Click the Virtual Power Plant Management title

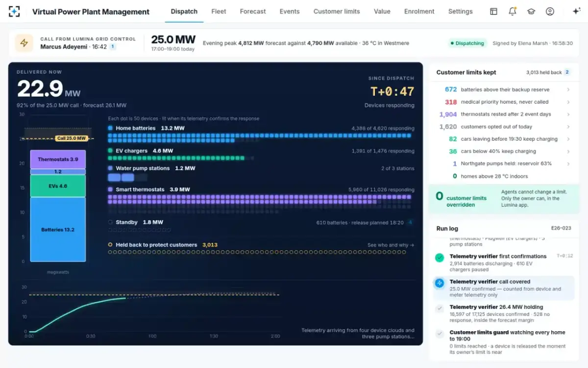(91, 11)
